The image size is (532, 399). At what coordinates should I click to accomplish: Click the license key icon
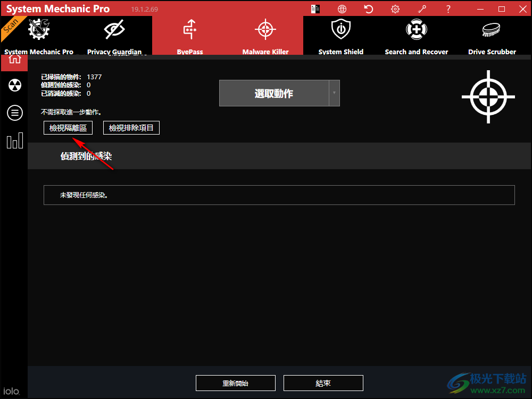click(x=422, y=9)
